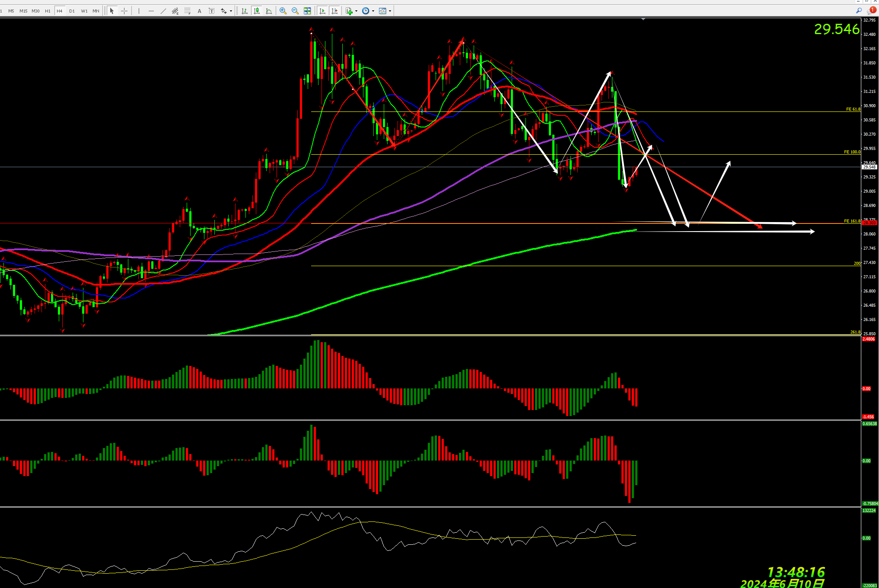Zoom in on the chart
Image resolution: width=879 pixels, height=588 pixels.
[283, 11]
